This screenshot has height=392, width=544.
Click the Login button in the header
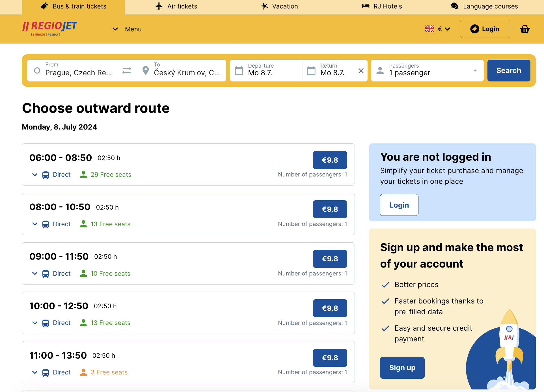coord(485,29)
